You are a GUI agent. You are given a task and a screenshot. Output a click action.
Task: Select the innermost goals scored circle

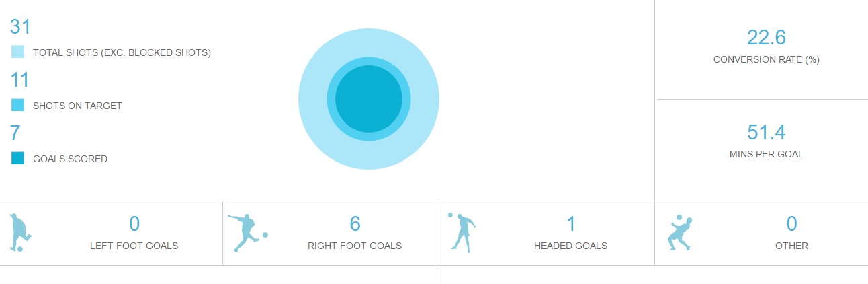point(368,99)
